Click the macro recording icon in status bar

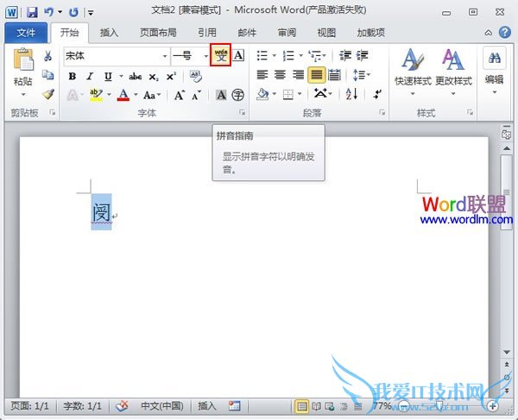click(235, 406)
